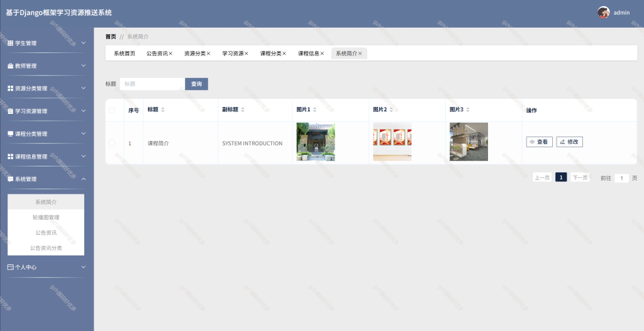644x331 pixels.
Task: Click the 修改 edit button
Action: point(569,142)
